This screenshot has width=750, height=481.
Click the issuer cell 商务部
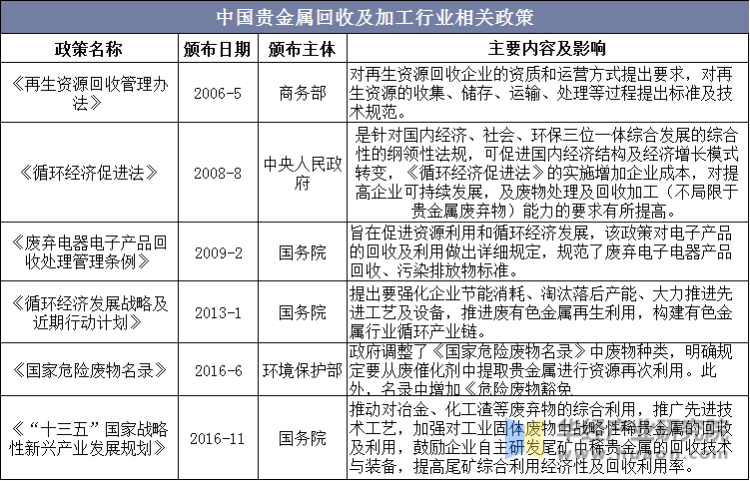[x=302, y=93]
